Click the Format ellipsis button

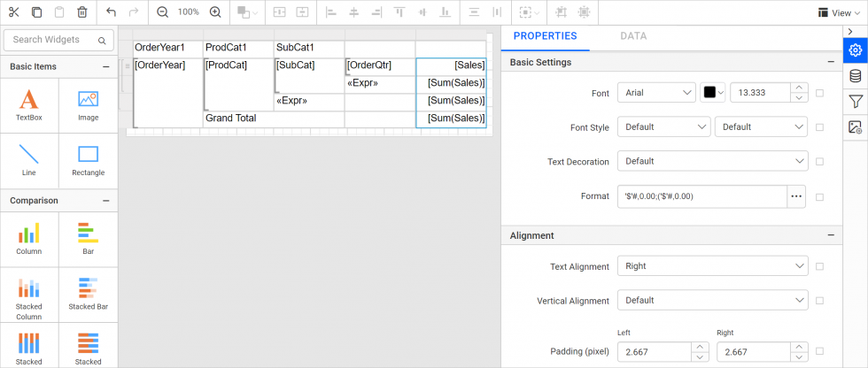(x=796, y=196)
